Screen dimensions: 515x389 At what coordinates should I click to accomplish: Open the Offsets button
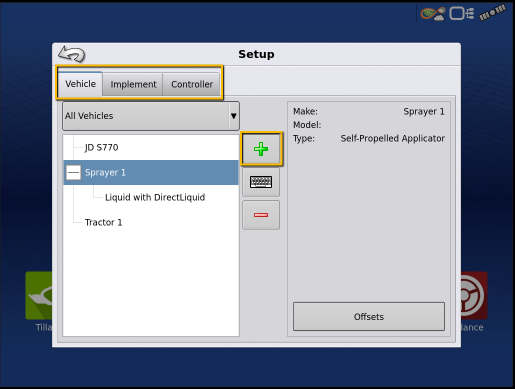tap(369, 317)
